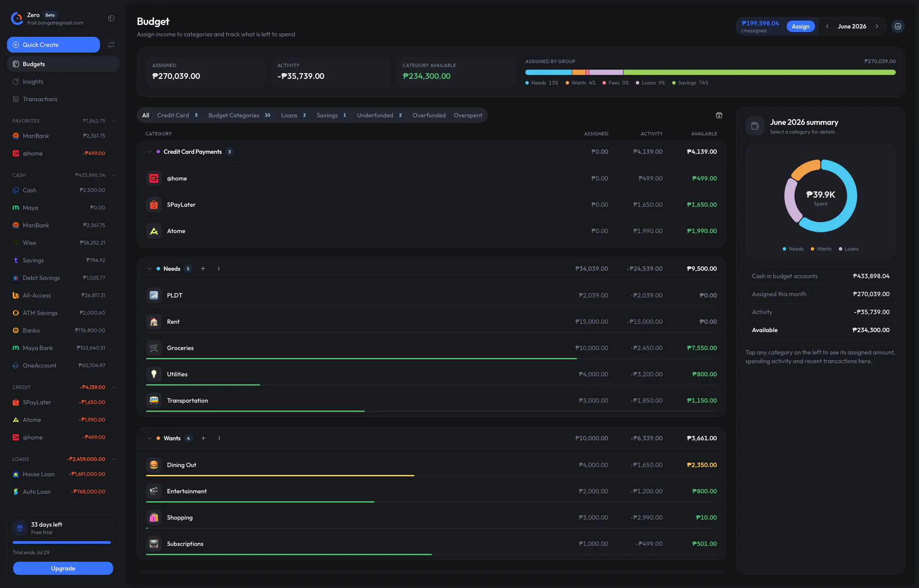The height and width of the screenshot is (588, 919).
Task: Go to the next month
Action: pos(877,26)
